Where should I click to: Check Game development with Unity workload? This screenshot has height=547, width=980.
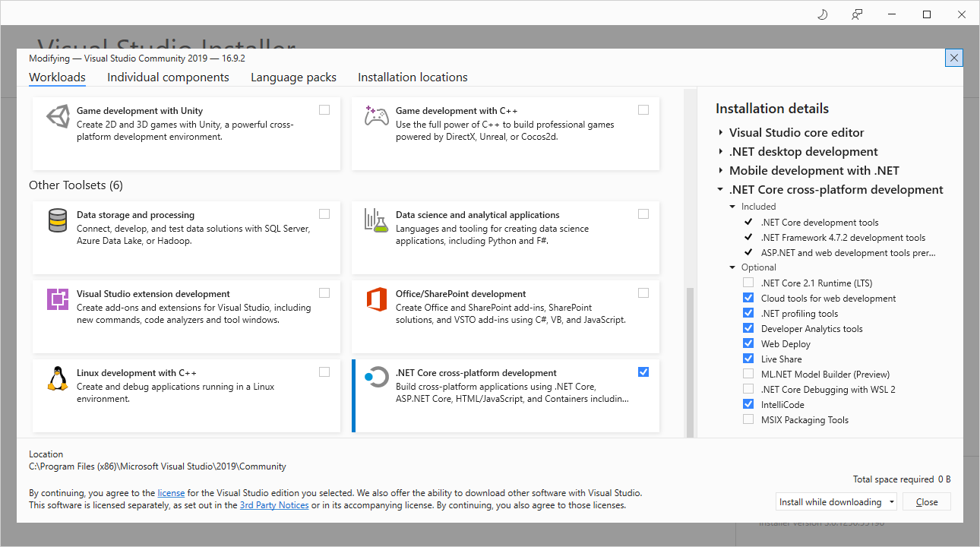(324, 110)
